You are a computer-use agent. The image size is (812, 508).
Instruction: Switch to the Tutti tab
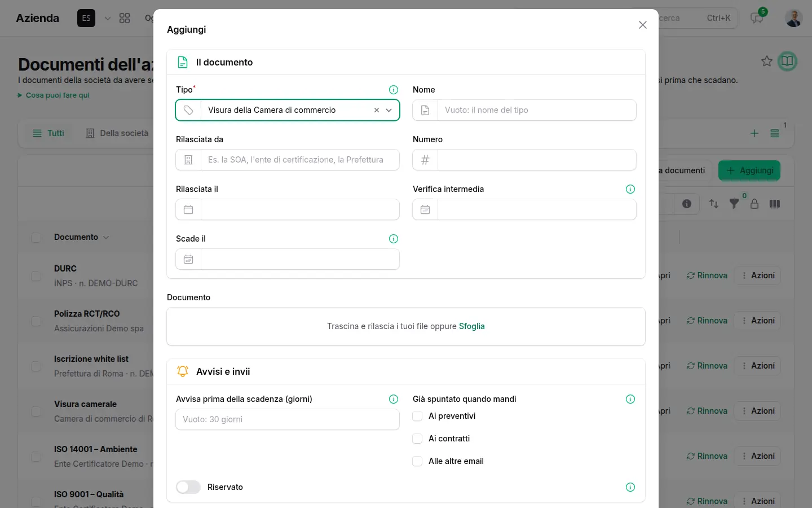(48, 133)
